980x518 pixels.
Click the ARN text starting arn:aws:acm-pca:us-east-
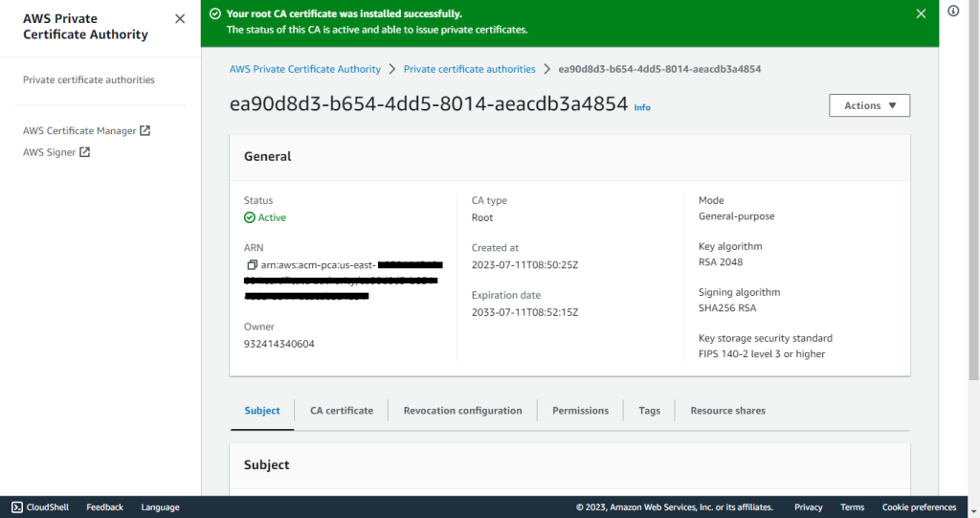[318, 264]
